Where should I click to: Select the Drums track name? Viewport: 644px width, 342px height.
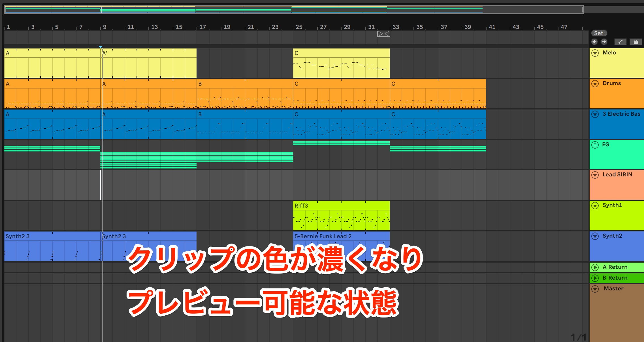612,83
